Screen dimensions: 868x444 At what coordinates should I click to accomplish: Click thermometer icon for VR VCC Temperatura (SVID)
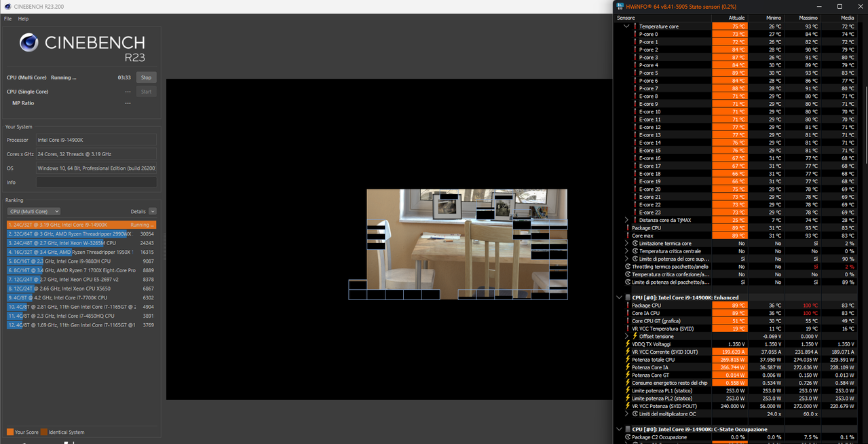628,329
